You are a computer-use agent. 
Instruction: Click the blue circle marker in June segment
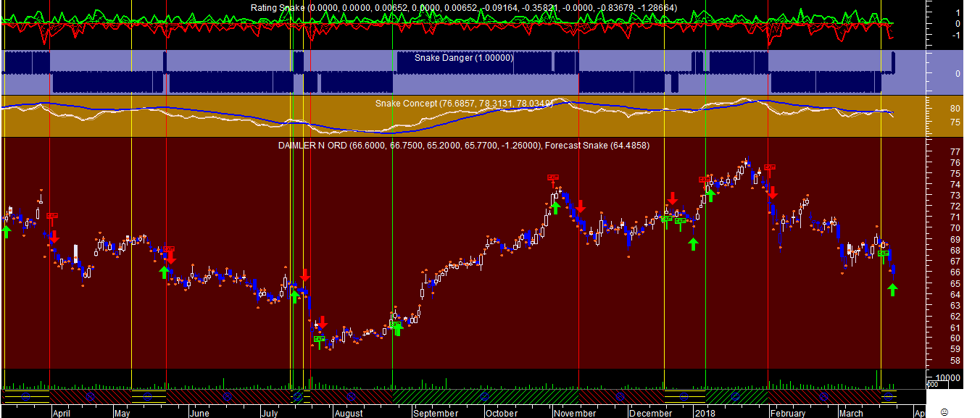[x=228, y=396]
